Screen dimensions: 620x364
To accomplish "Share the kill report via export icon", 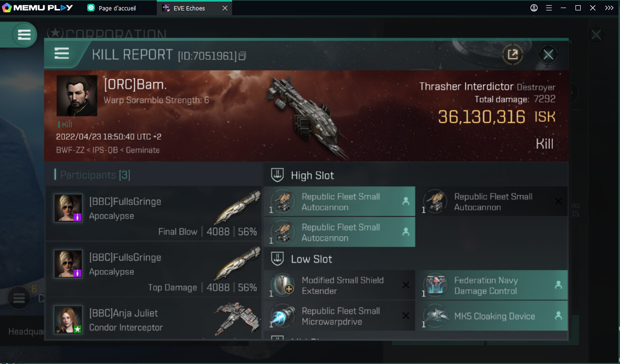I will (512, 54).
